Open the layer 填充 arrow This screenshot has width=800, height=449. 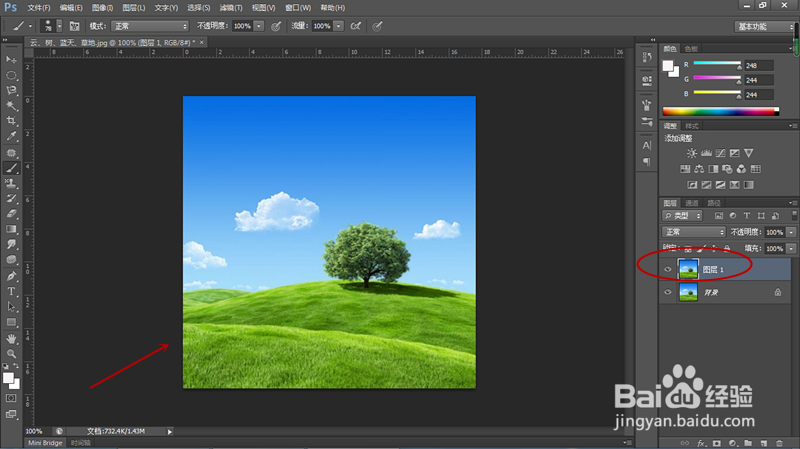click(791, 248)
